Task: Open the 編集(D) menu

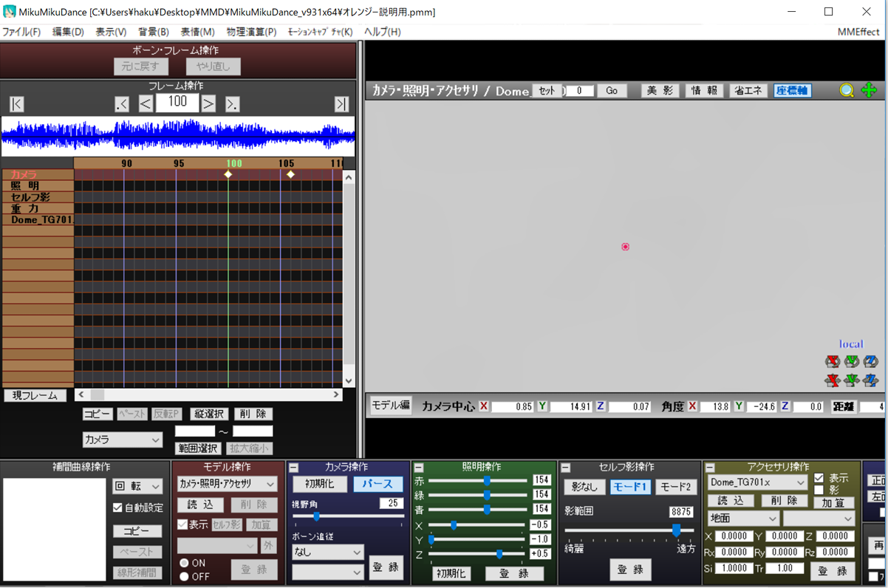Action: 68,32
